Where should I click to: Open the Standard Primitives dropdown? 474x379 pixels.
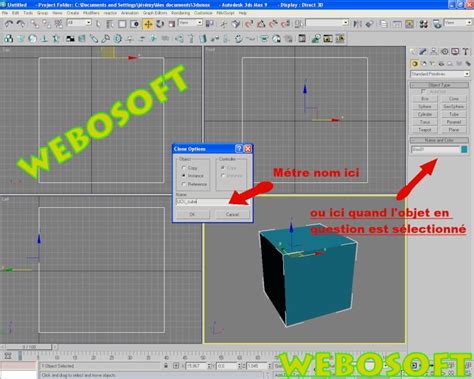440,74
